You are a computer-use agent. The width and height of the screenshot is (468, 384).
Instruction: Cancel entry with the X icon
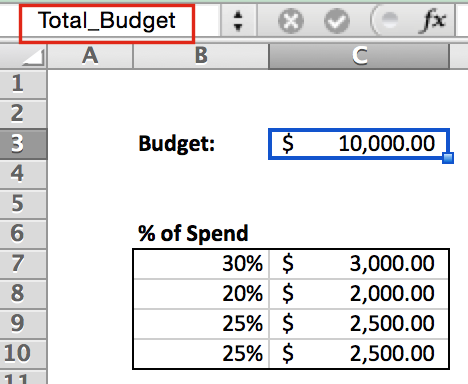click(x=291, y=21)
